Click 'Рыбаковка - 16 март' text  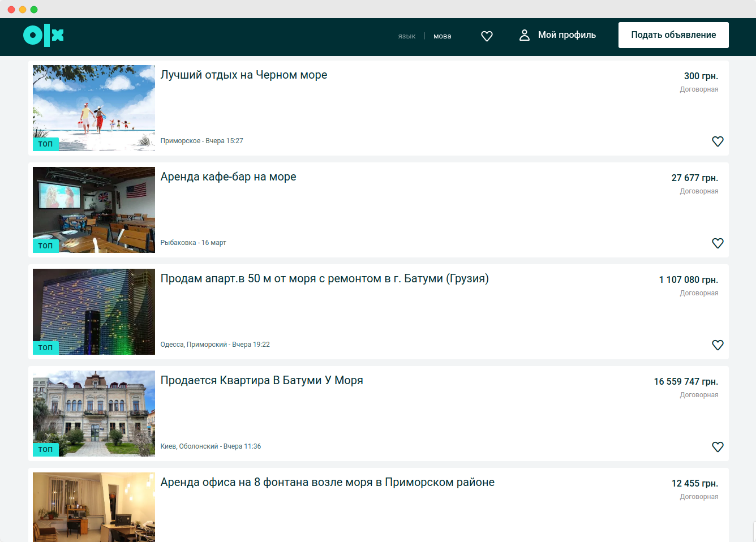tap(194, 243)
